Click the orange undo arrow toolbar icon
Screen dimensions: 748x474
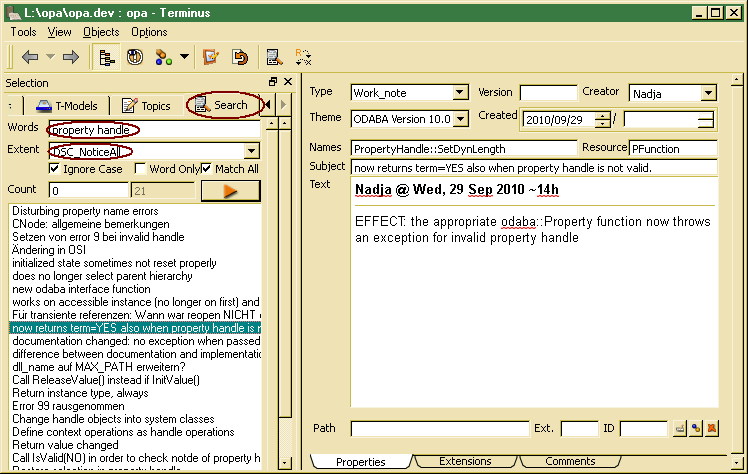(x=240, y=57)
